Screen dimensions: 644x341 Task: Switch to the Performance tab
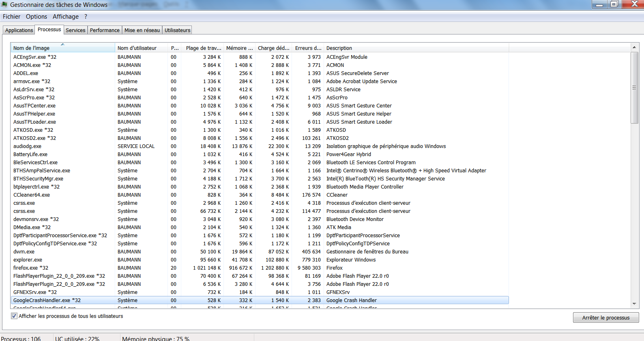point(105,30)
